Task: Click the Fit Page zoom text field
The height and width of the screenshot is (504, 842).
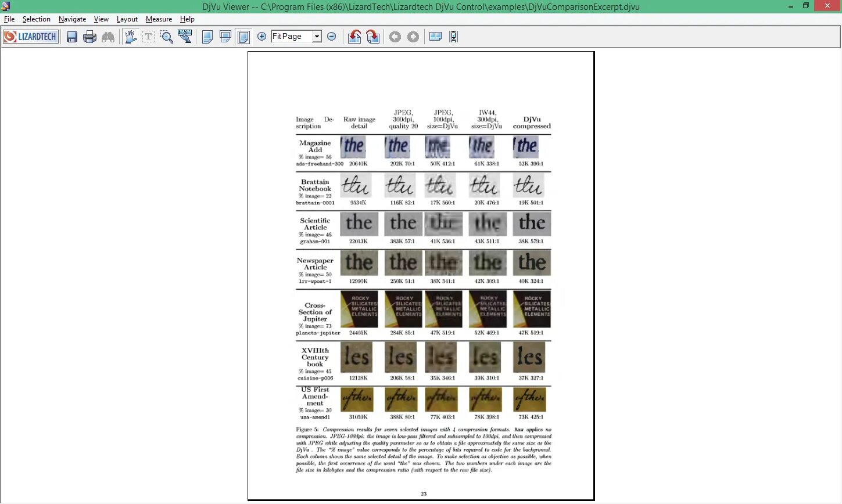Action: tap(292, 37)
